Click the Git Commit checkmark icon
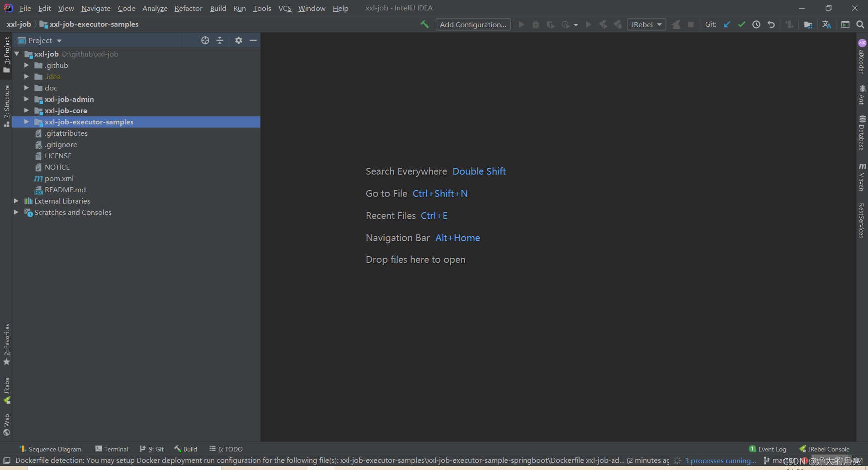 (741, 24)
